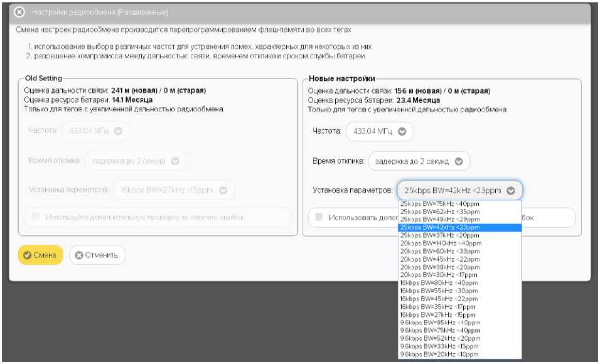The image size is (600, 364).
Task: Select 25kbps BW=75kHz <40ppm option
Action: click(x=460, y=203)
